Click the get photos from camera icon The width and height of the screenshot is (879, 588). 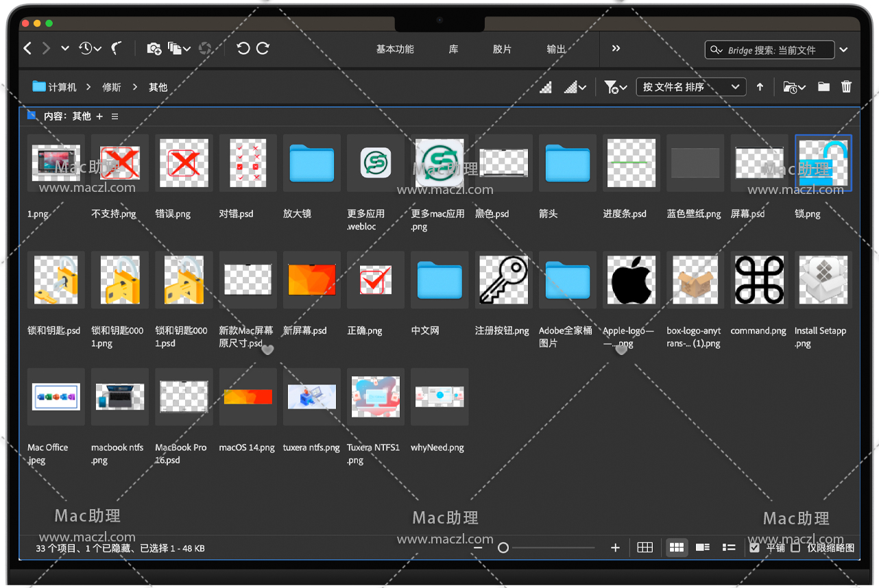pyautogui.click(x=154, y=48)
